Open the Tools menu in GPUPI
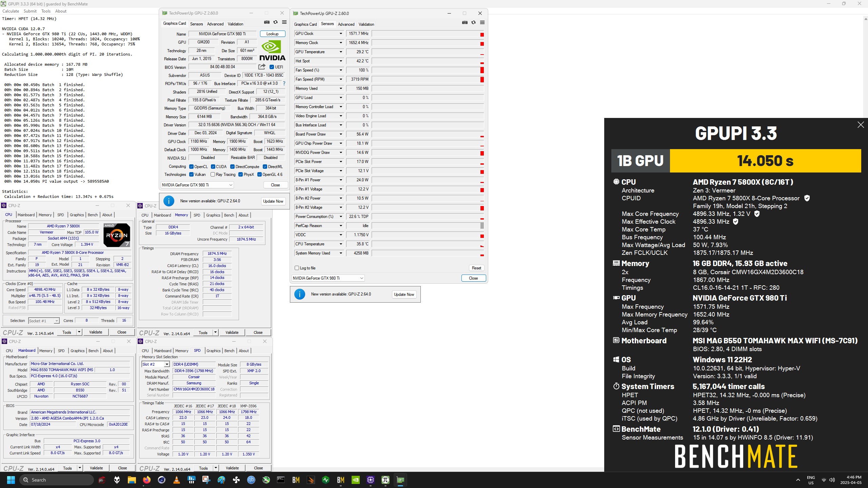Screen dimensions: 868x488 (x=46, y=11)
